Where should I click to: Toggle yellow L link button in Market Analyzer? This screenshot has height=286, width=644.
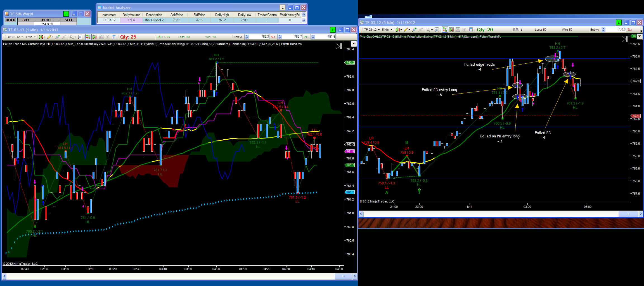[x=283, y=8]
